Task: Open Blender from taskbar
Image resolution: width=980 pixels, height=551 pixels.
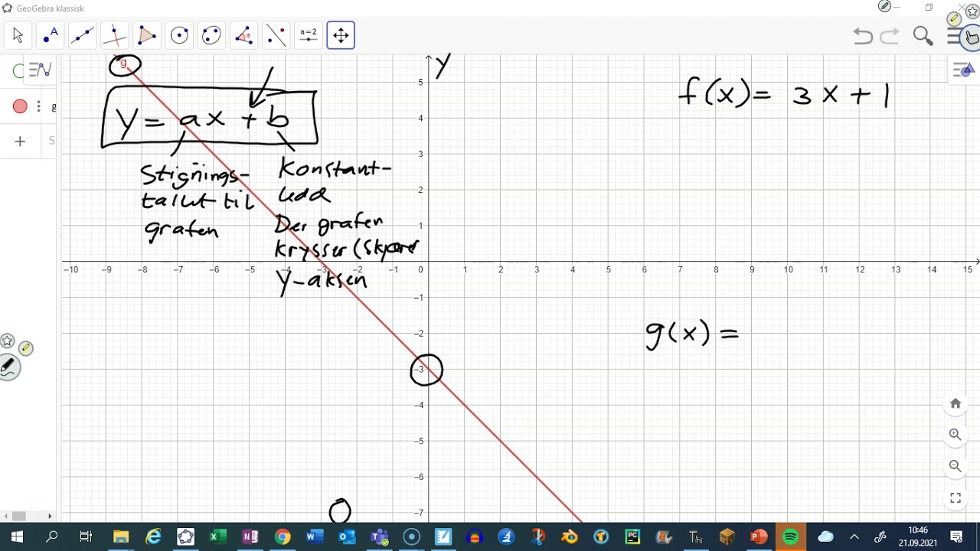Action: [569, 536]
